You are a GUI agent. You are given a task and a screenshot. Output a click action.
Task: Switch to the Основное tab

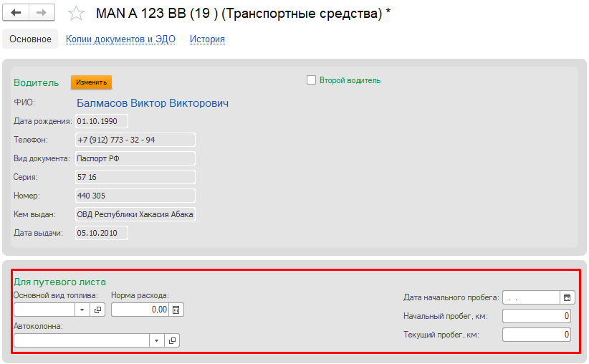coord(30,39)
